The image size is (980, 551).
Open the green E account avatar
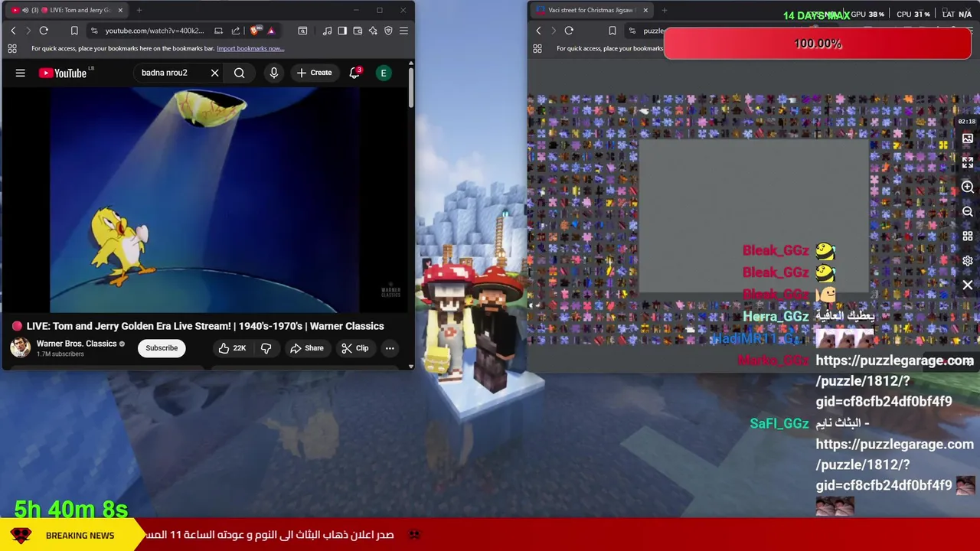tap(384, 73)
